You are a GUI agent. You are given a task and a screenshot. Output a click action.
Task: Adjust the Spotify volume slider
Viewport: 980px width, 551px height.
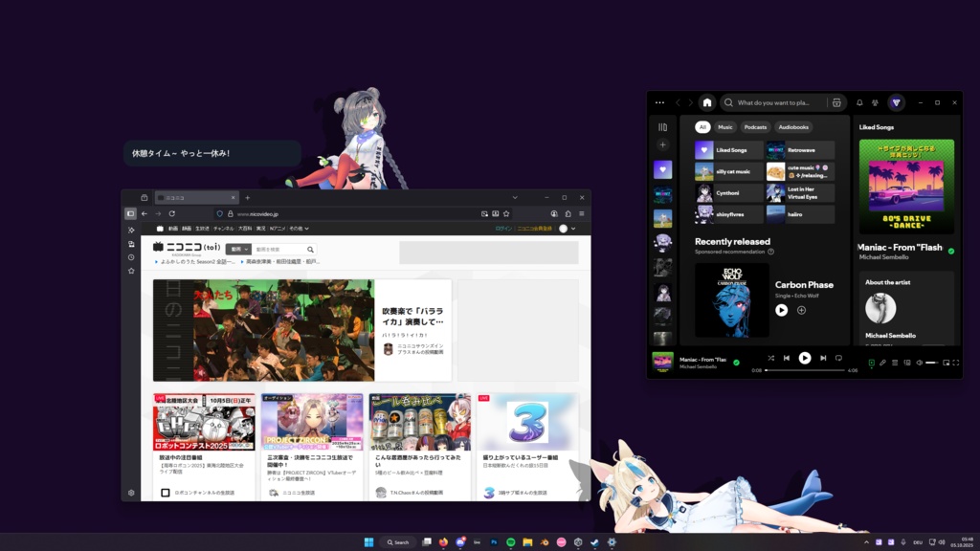point(930,362)
